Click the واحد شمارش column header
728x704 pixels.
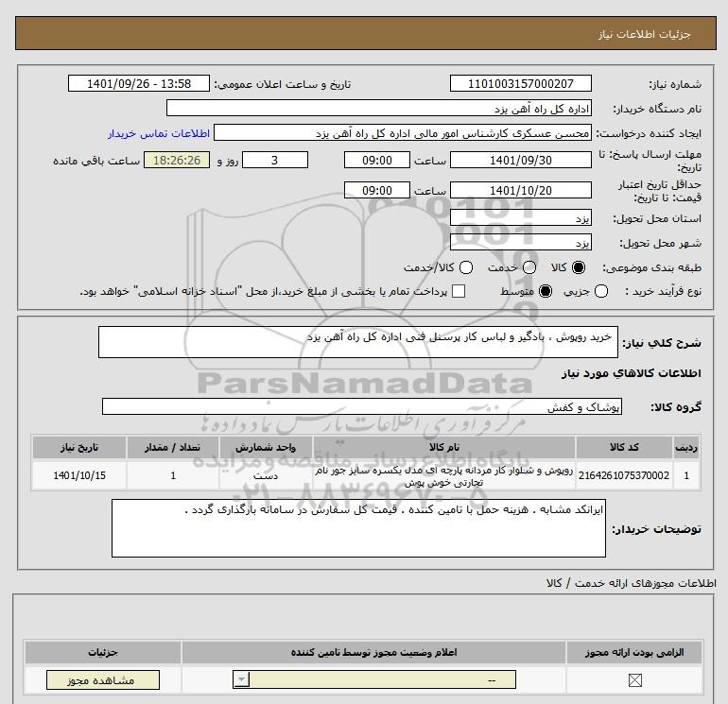[x=266, y=447]
